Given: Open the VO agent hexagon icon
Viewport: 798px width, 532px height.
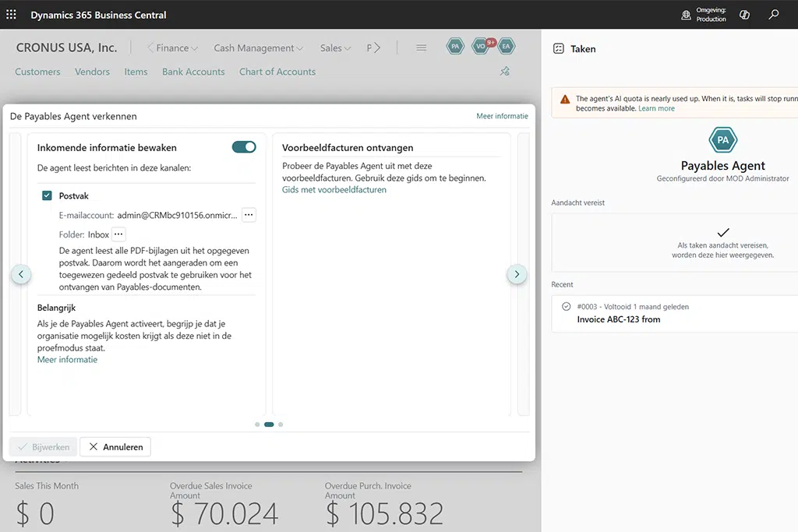Looking at the screenshot, I should (480, 46).
